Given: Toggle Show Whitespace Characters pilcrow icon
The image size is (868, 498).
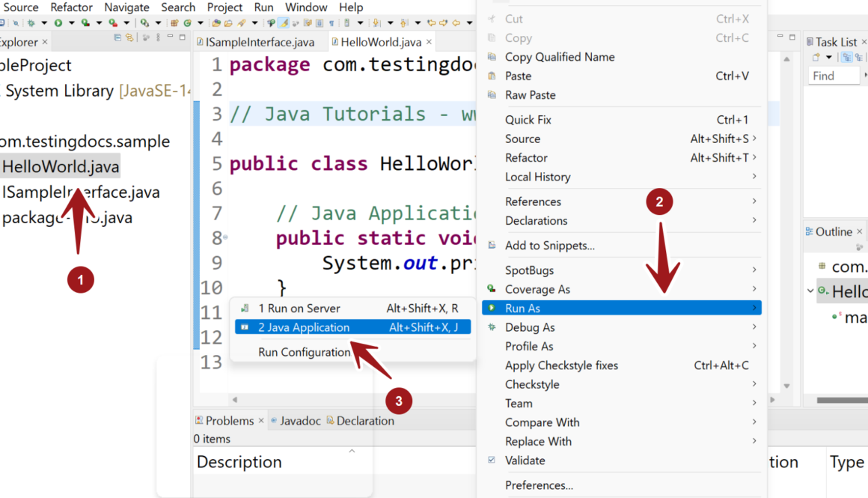Looking at the screenshot, I should pos(331,23).
